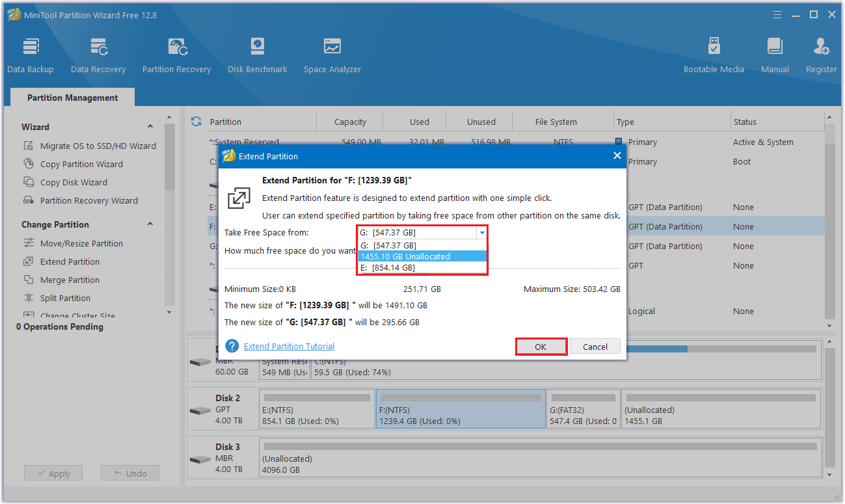Open the Extend Partition Tutorial link
The width and height of the screenshot is (845, 504).
pos(289,346)
